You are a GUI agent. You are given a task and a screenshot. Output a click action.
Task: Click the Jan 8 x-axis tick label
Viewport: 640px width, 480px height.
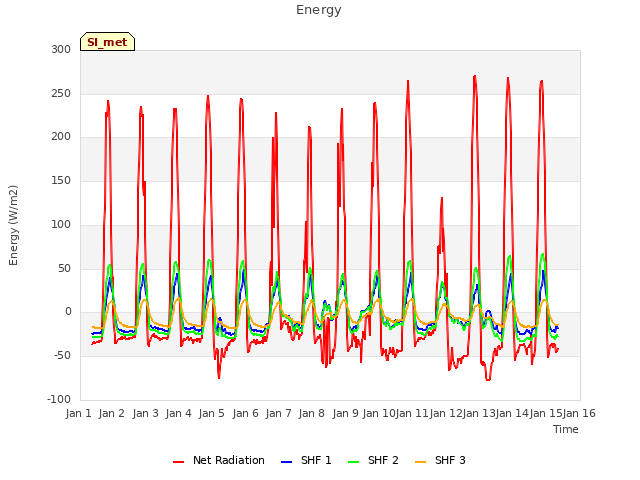(312, 413)
